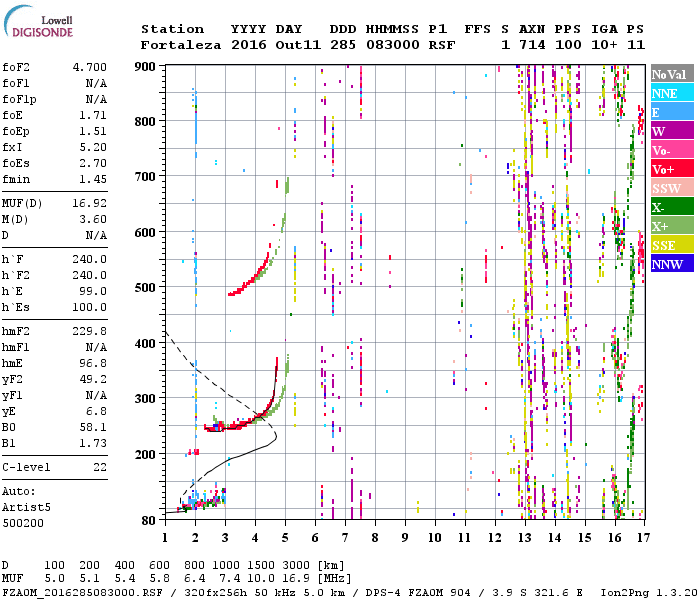Click the day number 285 in the header
The image size is (700, 600).
343,45
